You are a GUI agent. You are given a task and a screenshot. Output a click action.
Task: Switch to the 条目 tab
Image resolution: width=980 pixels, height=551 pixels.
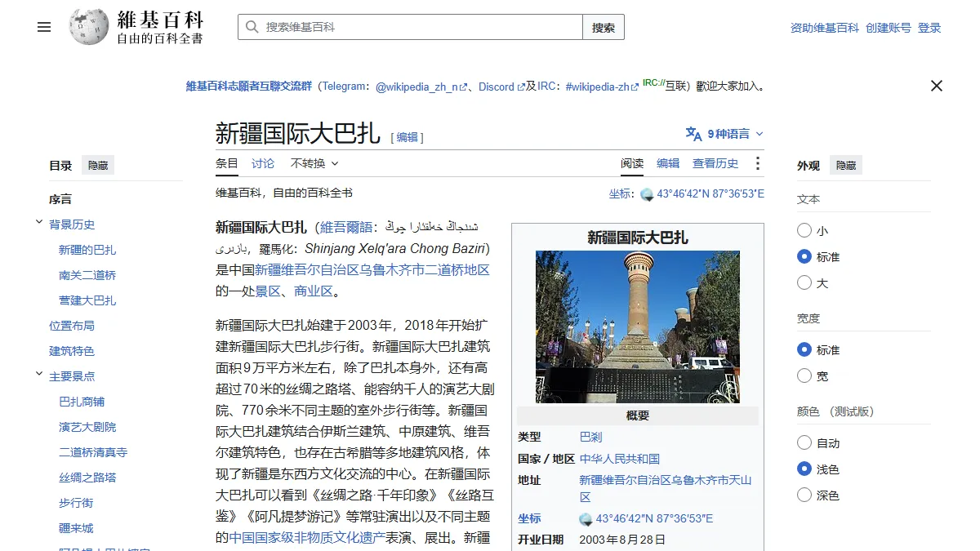[x=227, y=163]
